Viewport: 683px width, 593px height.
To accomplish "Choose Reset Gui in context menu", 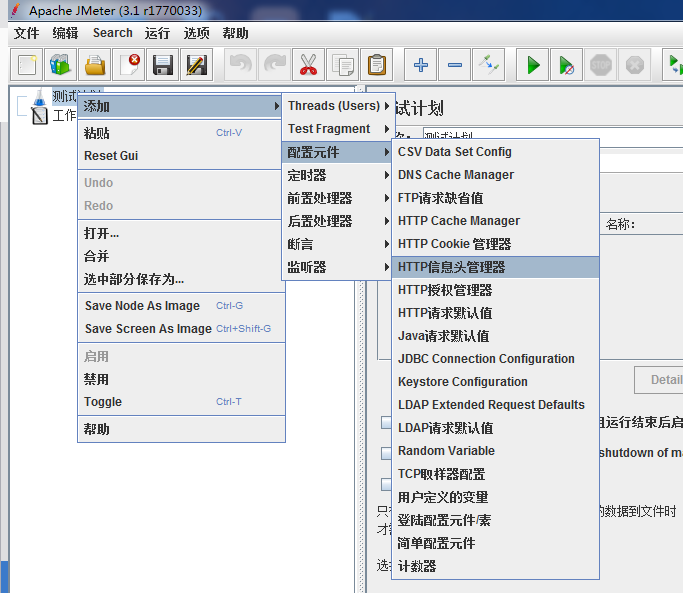I will tap(181, 156).
